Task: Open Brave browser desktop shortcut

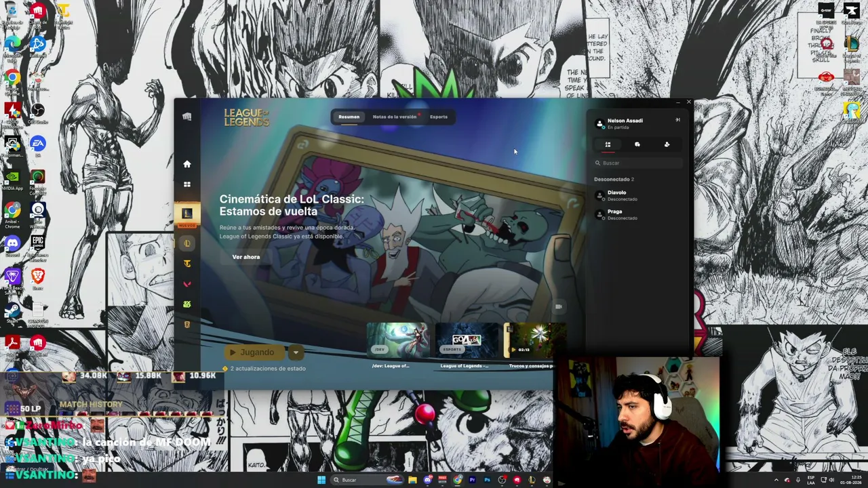Action: [x=38, y=277]
